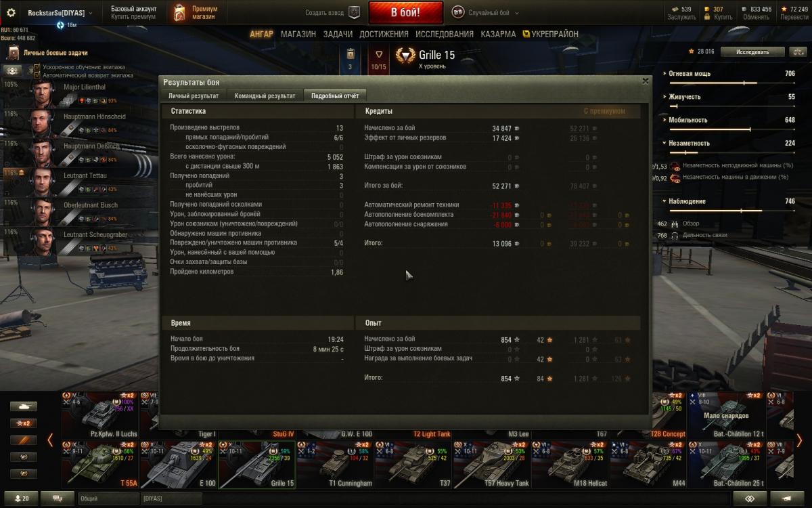This screenshot has height=508, width=812.
Task: Open the chat channels icon button
Action: 58,499
